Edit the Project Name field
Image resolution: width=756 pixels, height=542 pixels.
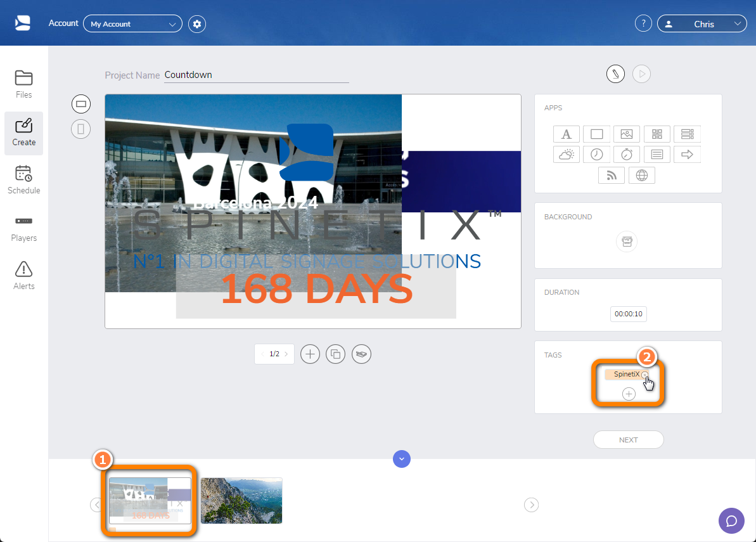click(257, 75)
